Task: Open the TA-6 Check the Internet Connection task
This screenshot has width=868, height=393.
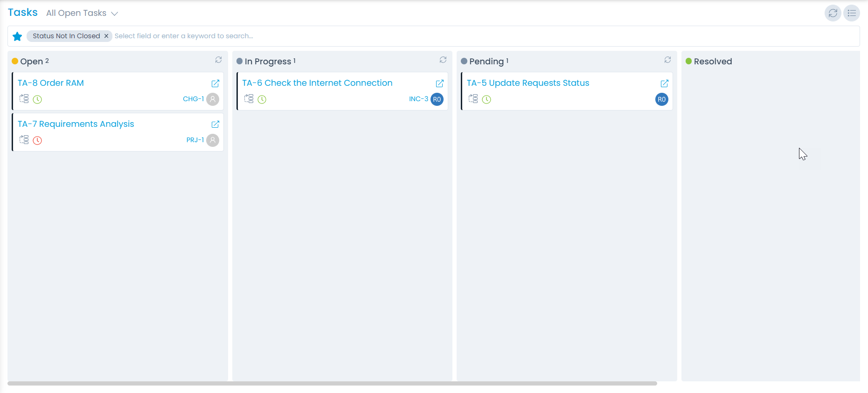Action: [x=317, y=83]
